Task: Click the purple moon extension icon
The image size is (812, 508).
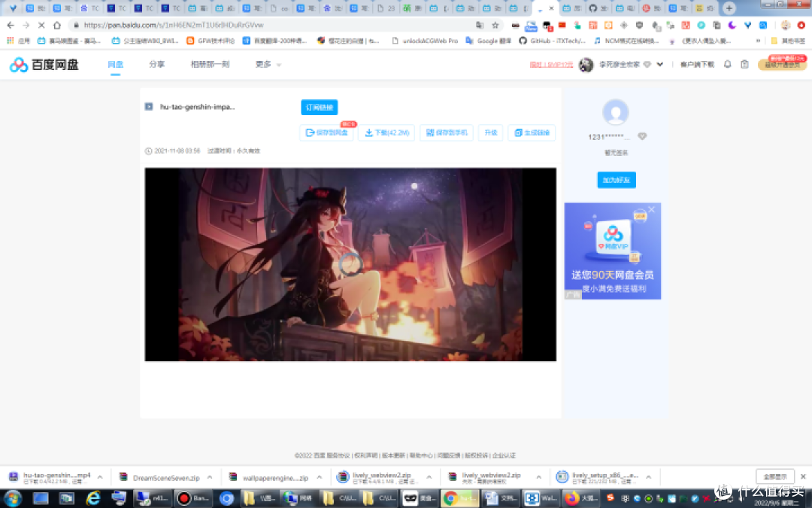Action: click(732, 25)
